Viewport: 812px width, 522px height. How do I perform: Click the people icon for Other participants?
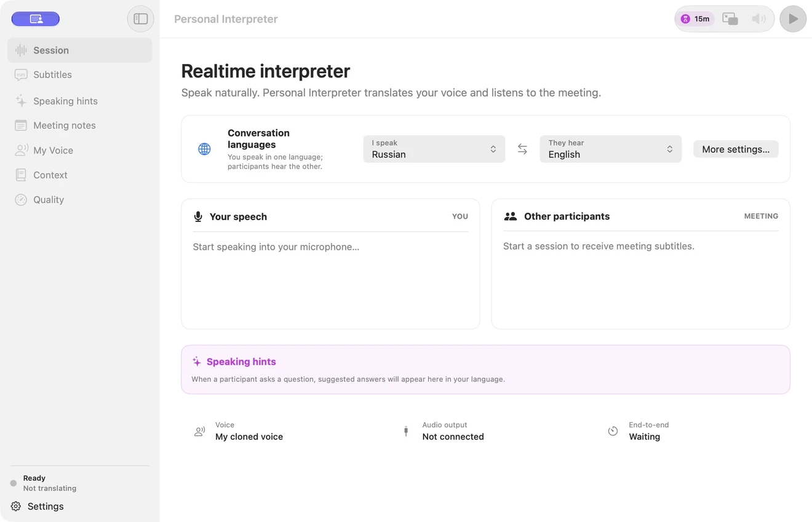510,216
